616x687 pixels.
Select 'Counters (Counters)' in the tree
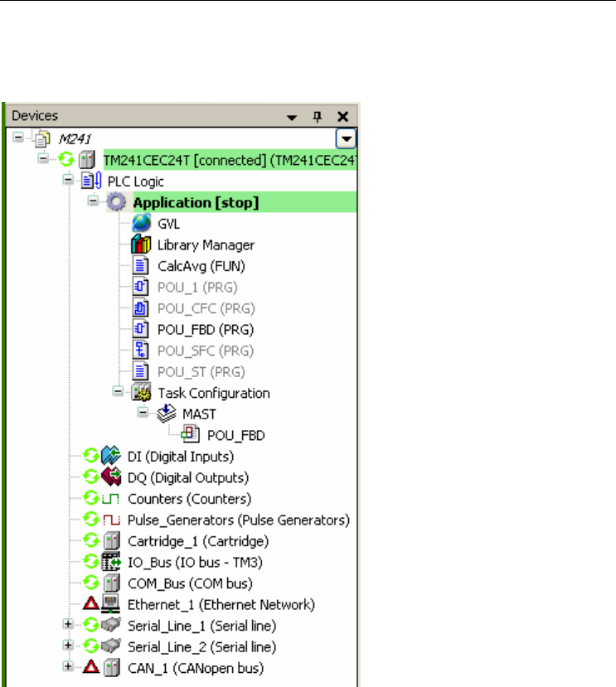189,499
